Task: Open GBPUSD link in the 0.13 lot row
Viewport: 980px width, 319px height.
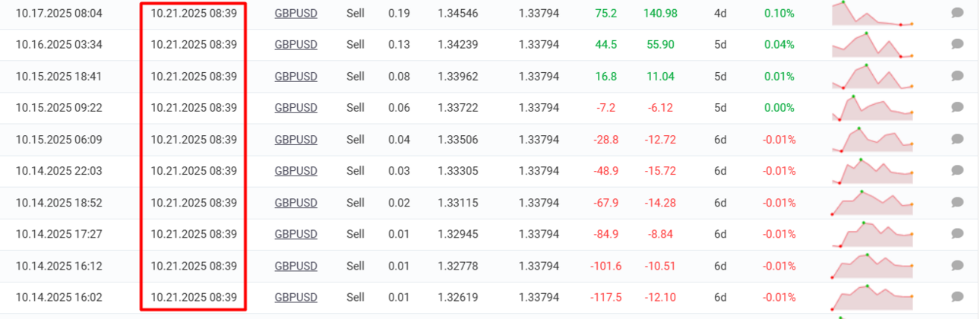Action: [296, 44]
